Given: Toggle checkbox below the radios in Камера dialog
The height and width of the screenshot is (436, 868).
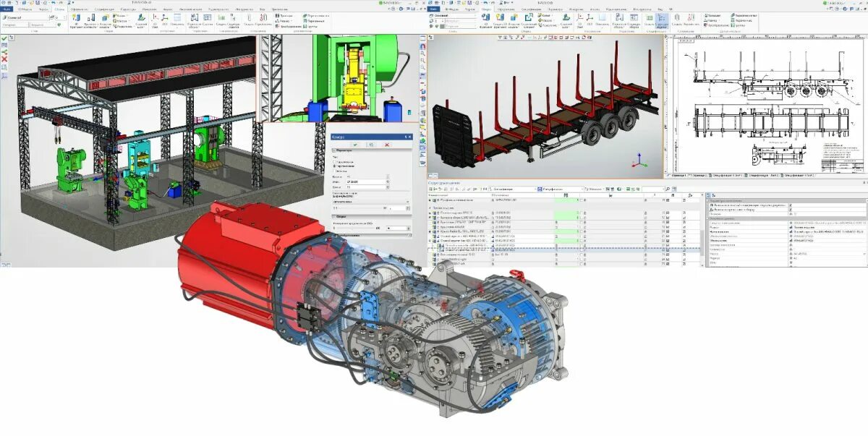Looking at the screenshot, I should click(334, 171).
